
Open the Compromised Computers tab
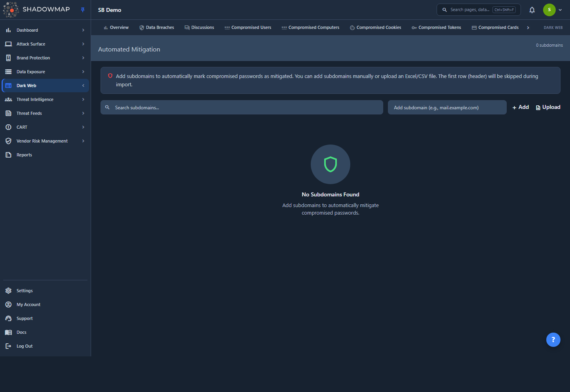pos(310,28)
